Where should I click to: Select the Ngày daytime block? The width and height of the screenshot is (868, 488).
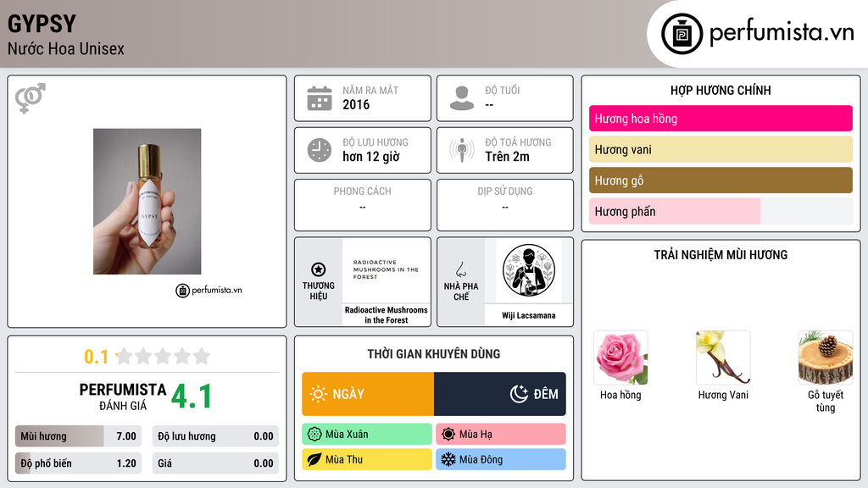point(368,394)
